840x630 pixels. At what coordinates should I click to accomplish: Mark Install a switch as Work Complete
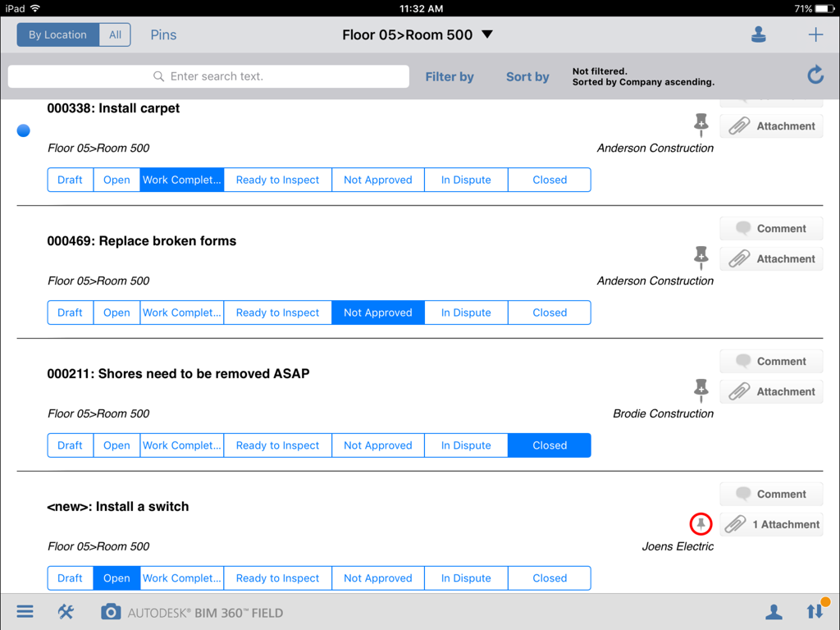pos(181,577)
